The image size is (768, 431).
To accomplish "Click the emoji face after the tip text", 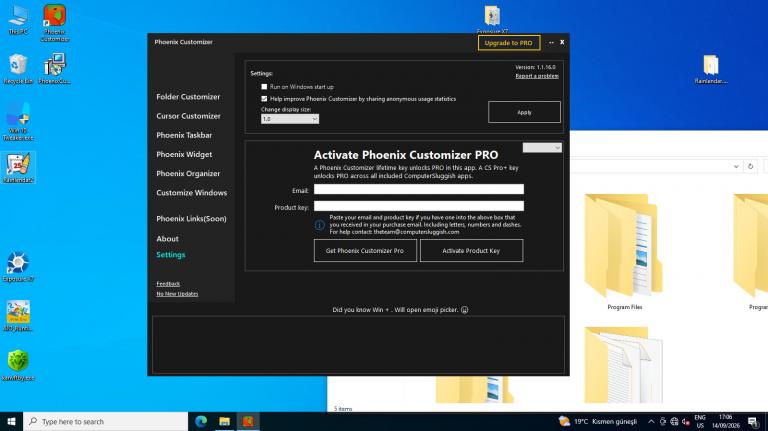I will coord(464,310).
